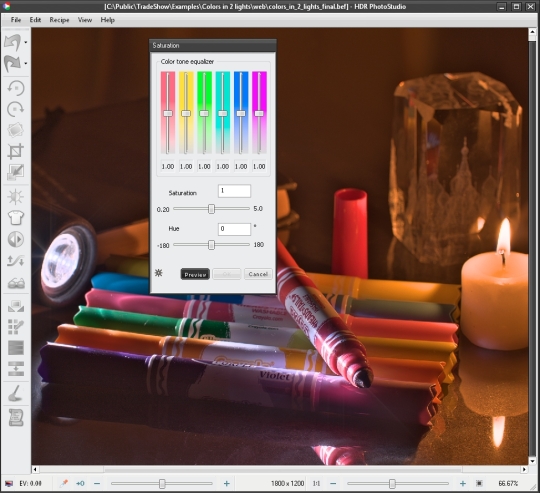Click the disabled OK button

coord(227,274)
